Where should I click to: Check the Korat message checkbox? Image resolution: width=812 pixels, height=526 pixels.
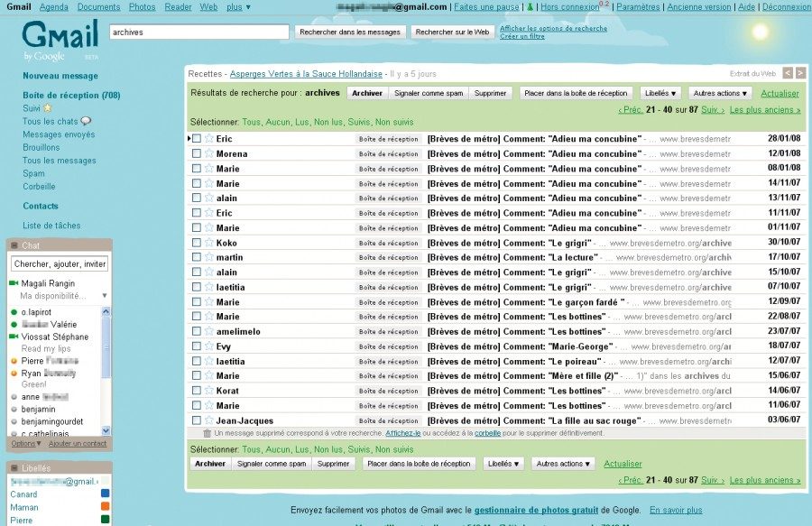(x=197, y=391)
